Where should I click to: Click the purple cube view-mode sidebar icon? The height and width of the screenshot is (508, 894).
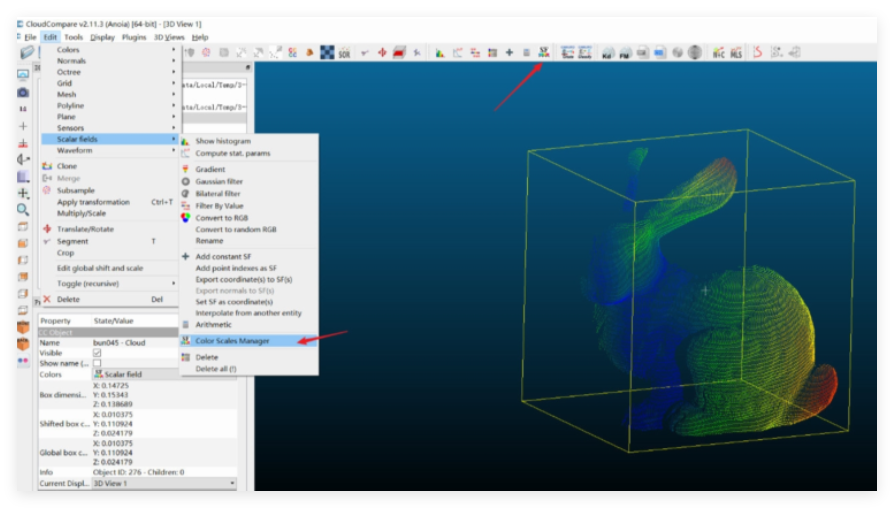[23, 177]
